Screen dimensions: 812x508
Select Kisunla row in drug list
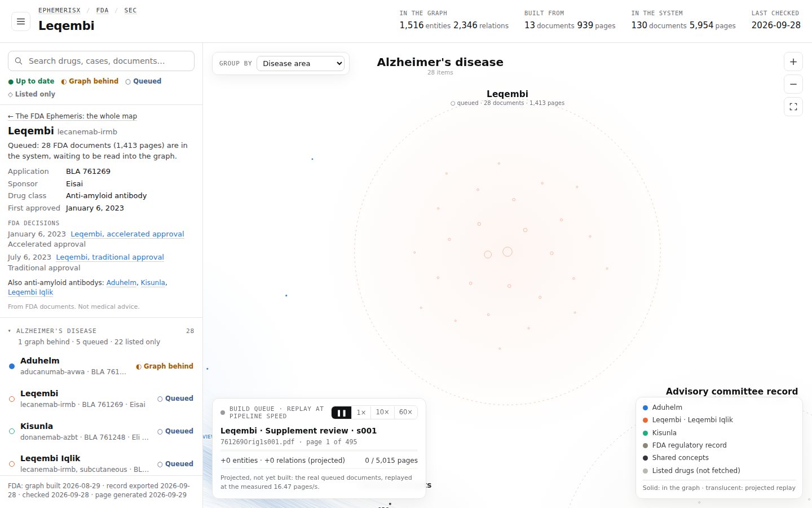[x=101, y=431]
